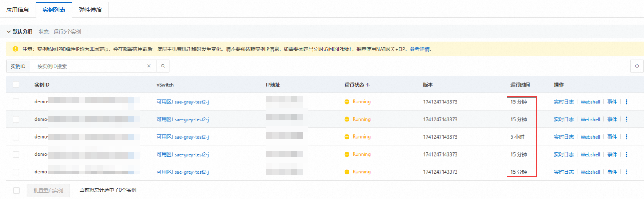Collapse the 默认分组 group

[9, 31]
